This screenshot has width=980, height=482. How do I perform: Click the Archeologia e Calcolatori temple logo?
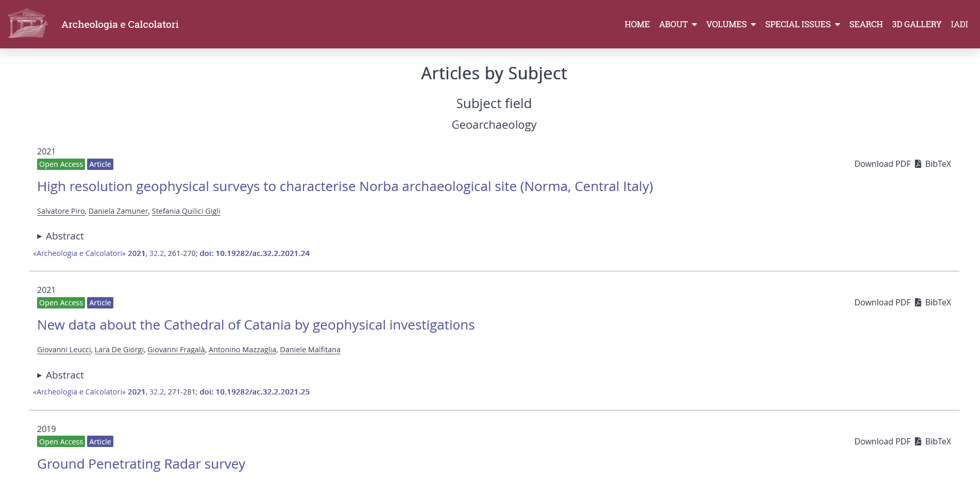click(x=28, y=24)
